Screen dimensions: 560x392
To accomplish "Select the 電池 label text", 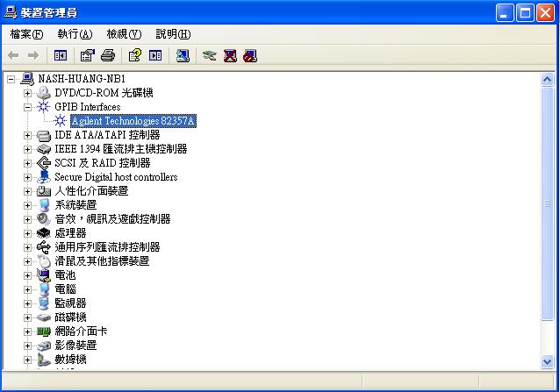I will pos(65,275).
